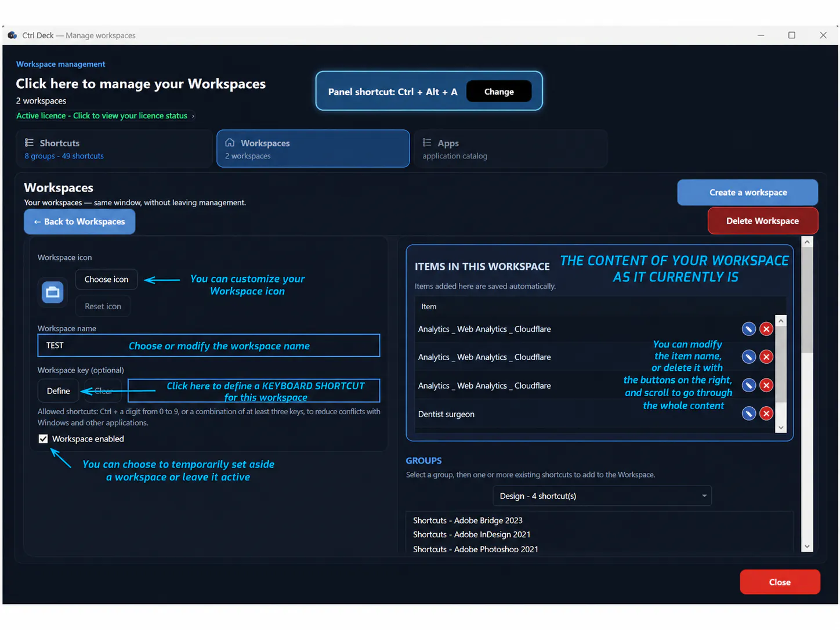Click the Create a workspace button
The width and height of the screenshot is (840, 630).
click(748, 193)
